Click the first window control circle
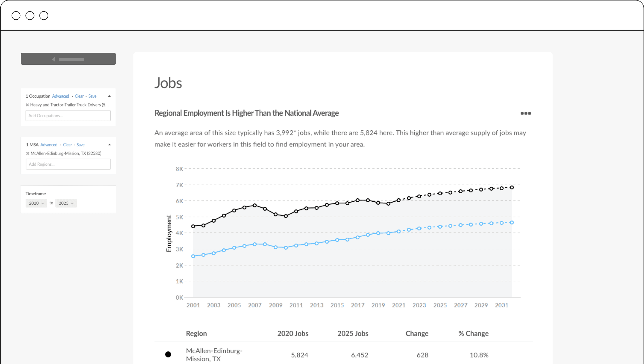 16,16
